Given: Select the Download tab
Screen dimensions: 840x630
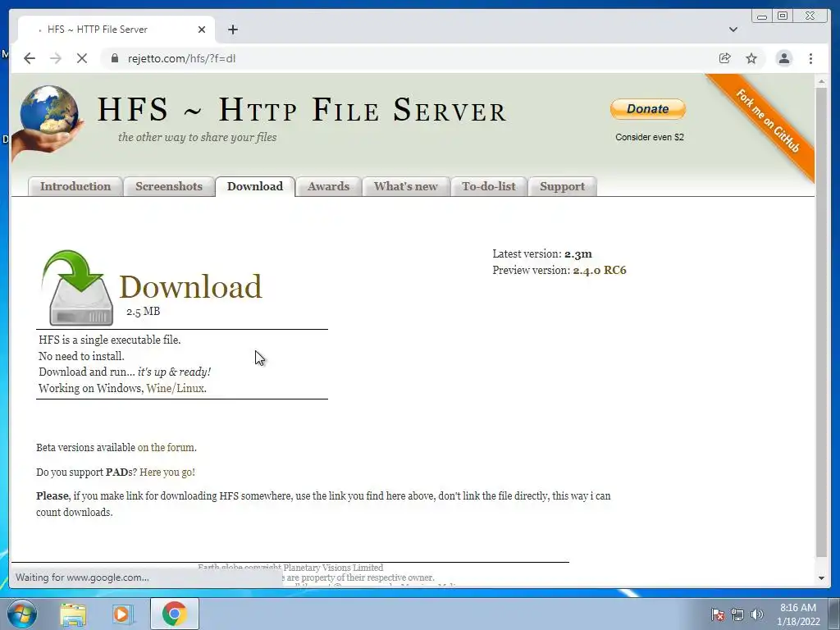Looking at the screenshot, I should click(255, 186).
